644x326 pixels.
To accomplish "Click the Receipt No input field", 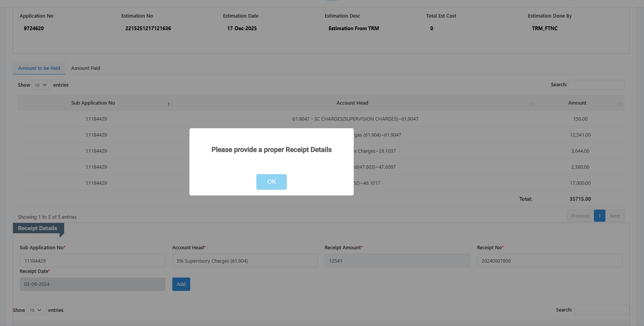I will click(x=550, y=261).
